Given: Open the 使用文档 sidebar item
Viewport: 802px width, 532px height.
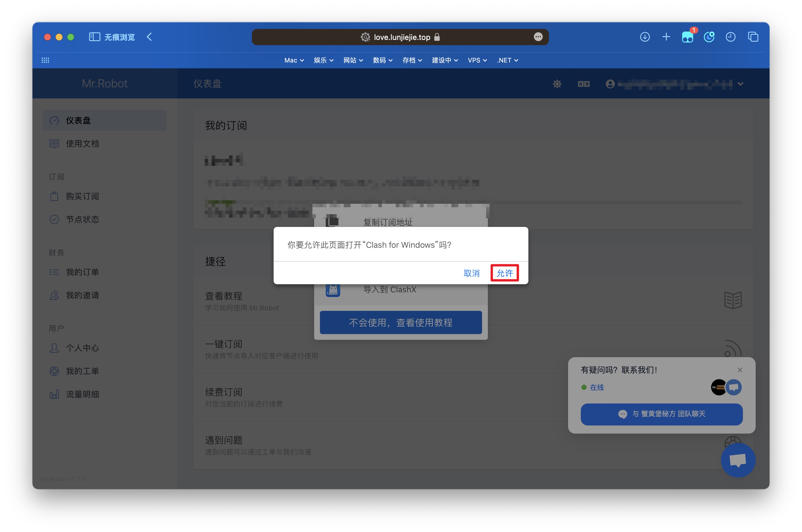Looking at the screenshot, I should pyautogui.click(x=82, y=144).
